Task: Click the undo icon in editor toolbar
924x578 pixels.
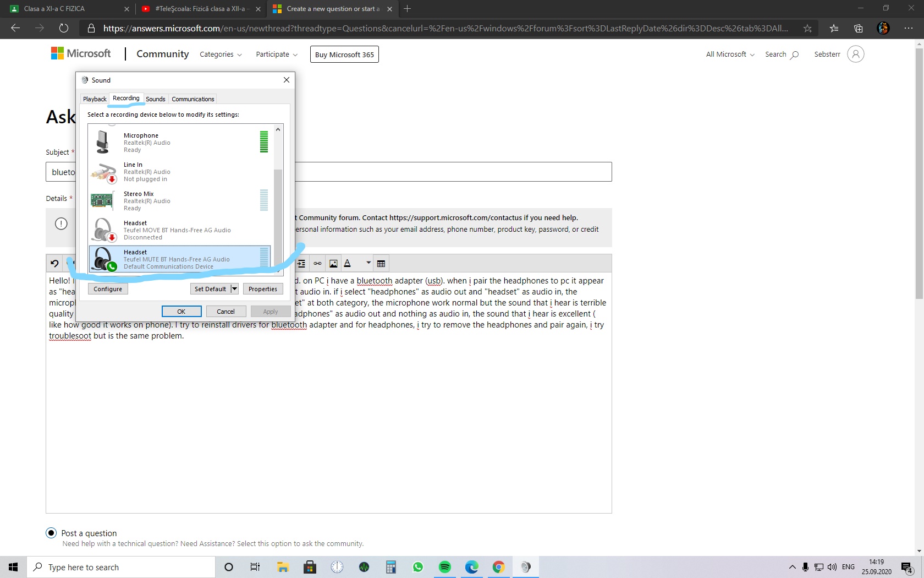Action: [54, 264]
